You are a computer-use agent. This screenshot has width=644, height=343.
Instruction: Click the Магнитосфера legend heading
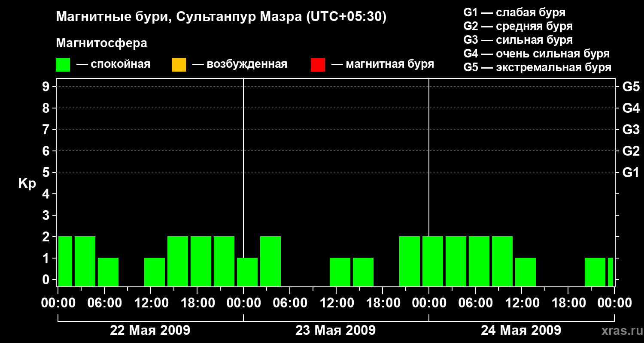(x=102, y=43)
